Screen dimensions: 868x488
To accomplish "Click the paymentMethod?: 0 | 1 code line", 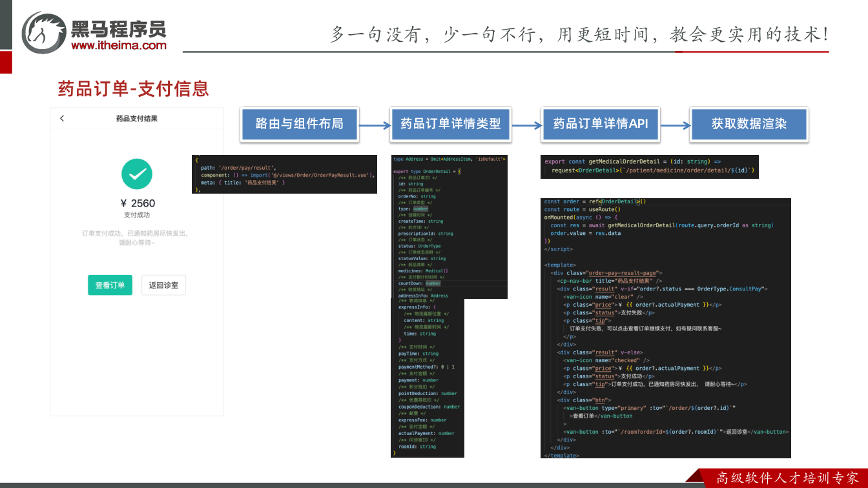I will click(x=427, y=367).
